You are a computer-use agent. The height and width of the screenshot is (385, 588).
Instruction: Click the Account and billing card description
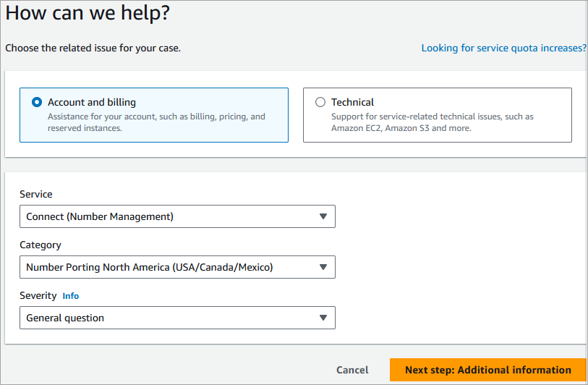156,122
